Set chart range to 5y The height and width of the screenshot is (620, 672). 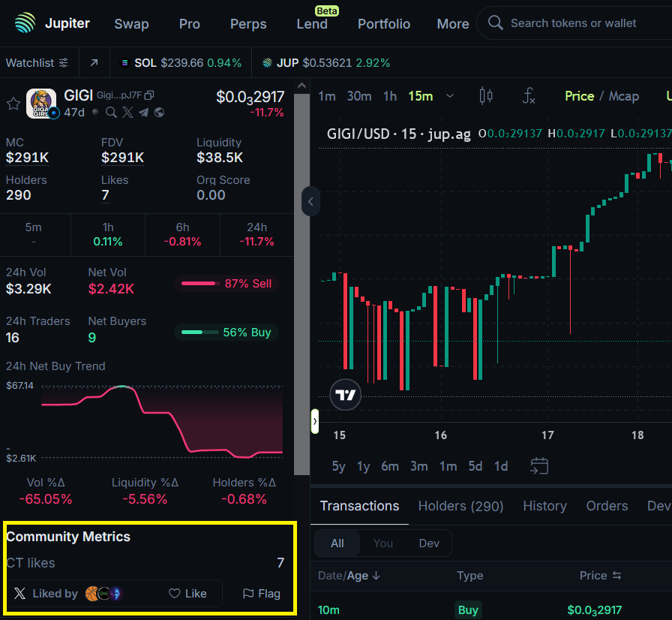coord(338,466)
